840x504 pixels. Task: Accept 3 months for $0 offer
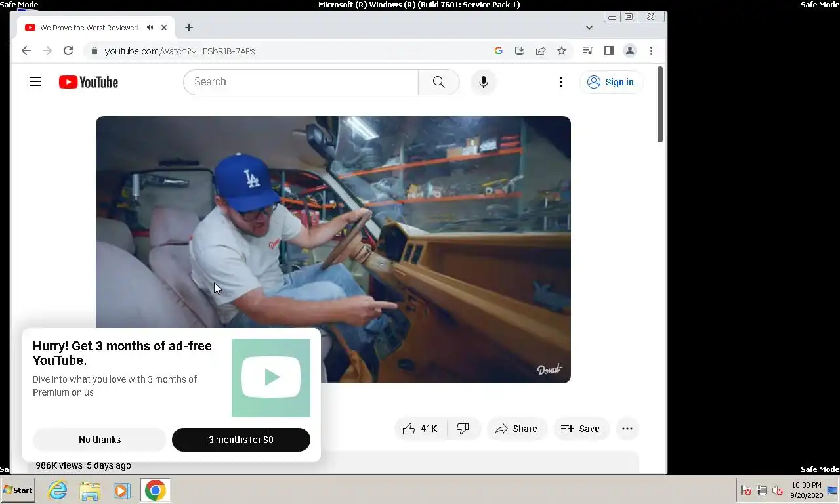pos(241,440)
